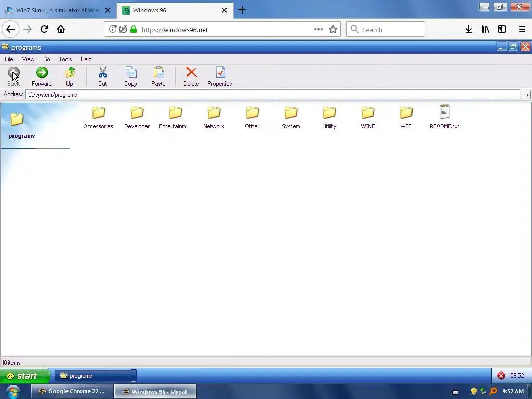Go to the browser home page
The height and width of the screenshot is (399, 532).
coord(61,29)
